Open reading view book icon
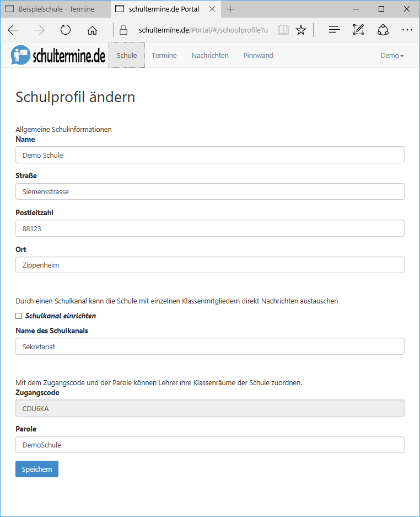 (283, 30)
